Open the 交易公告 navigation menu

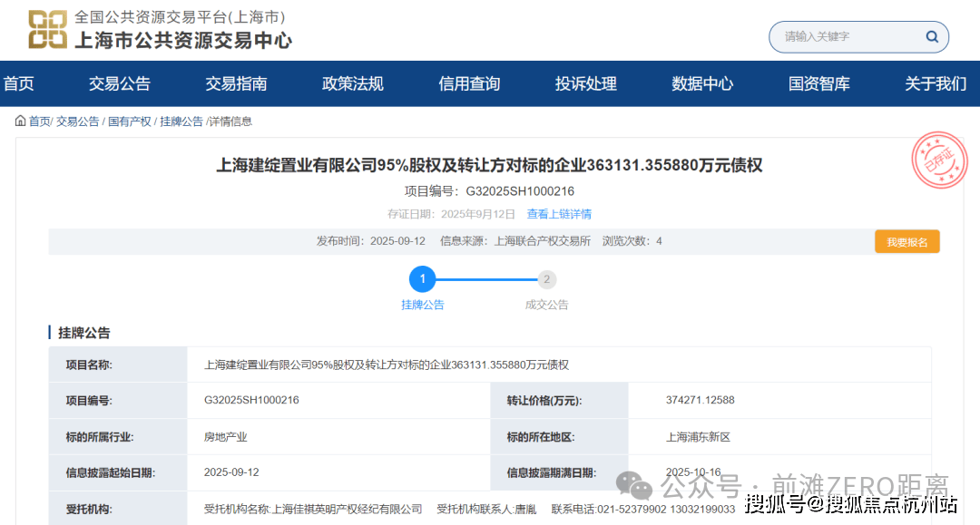coord(120,84)
